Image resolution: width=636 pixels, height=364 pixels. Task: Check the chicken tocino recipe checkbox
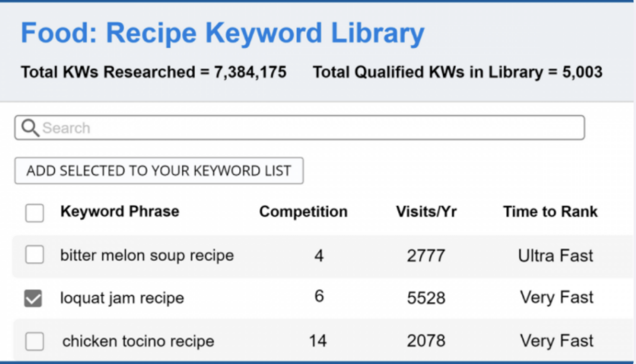click(35, 341)
